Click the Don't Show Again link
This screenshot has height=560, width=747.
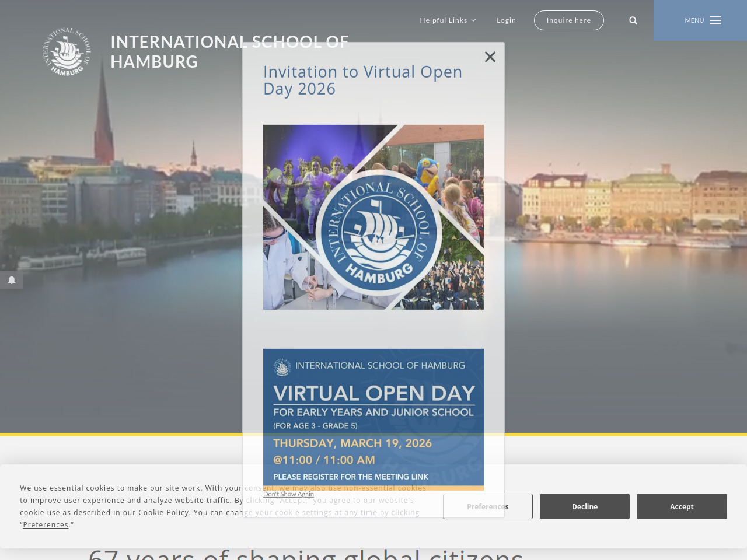pos(288,494)
